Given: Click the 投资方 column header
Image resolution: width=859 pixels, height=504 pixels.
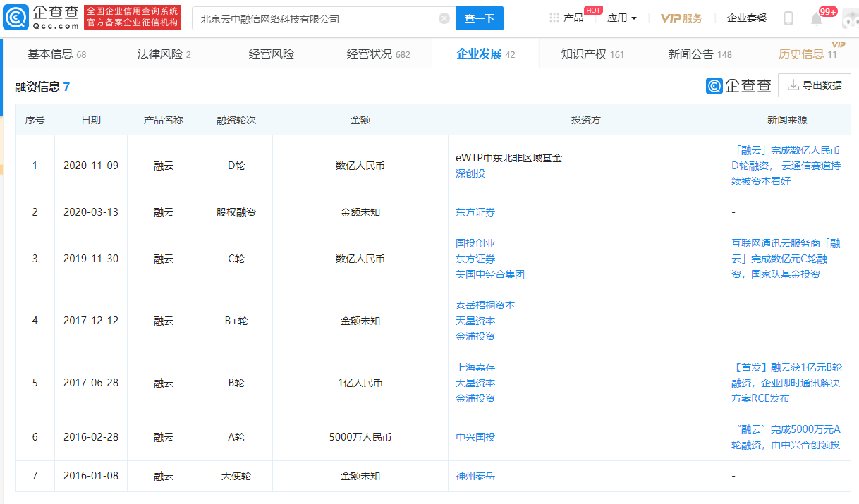Looking at the screenshot, I should tap(586, 120).
